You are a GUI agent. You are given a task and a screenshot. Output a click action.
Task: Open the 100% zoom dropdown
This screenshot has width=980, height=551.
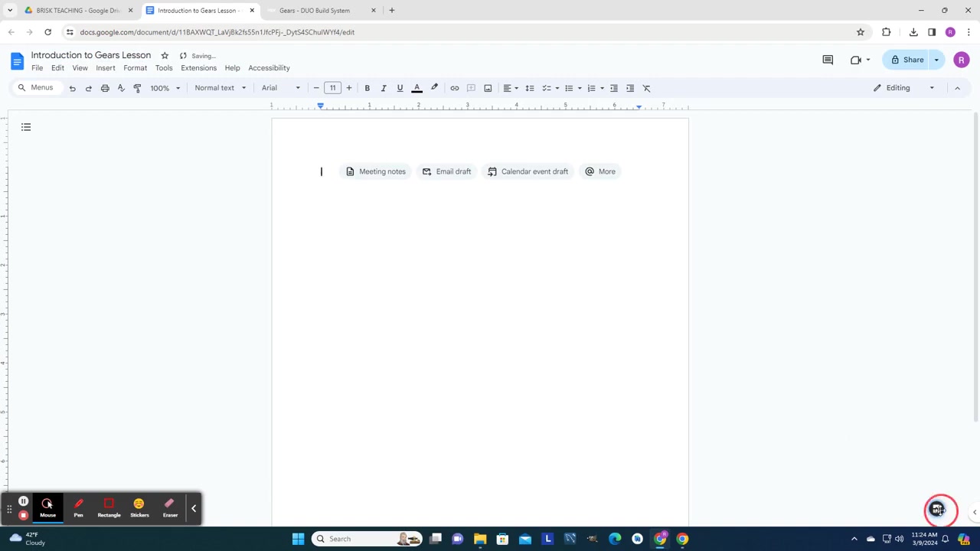click(165, 88)
